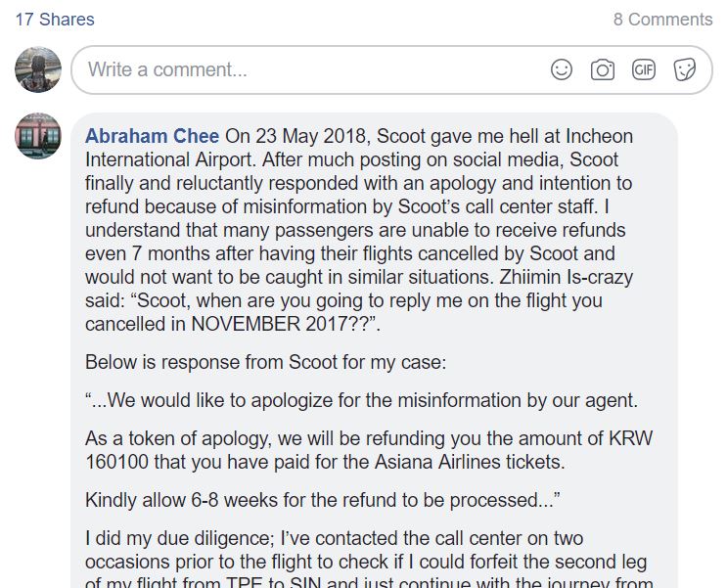
Task: Open the GIF selector
Action: 644,70
